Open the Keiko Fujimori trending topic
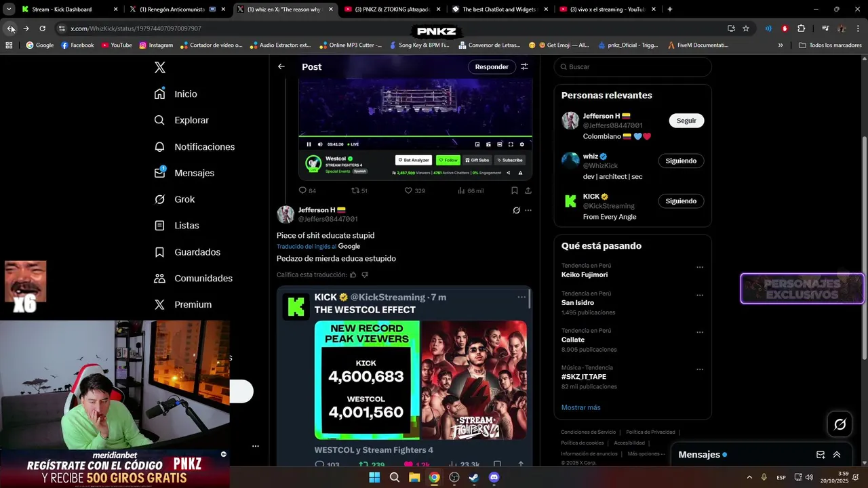The image size is (868, 488). pos(585,274)
